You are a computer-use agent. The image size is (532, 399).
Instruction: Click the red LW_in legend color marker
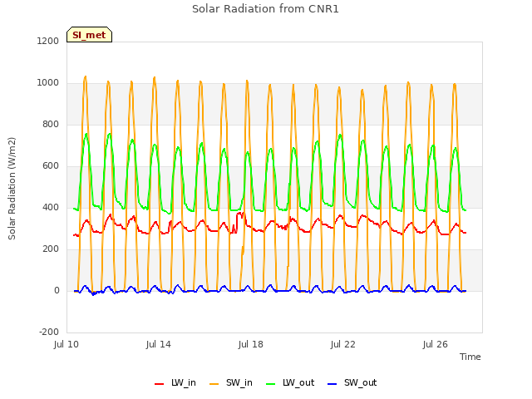[159, 384]
